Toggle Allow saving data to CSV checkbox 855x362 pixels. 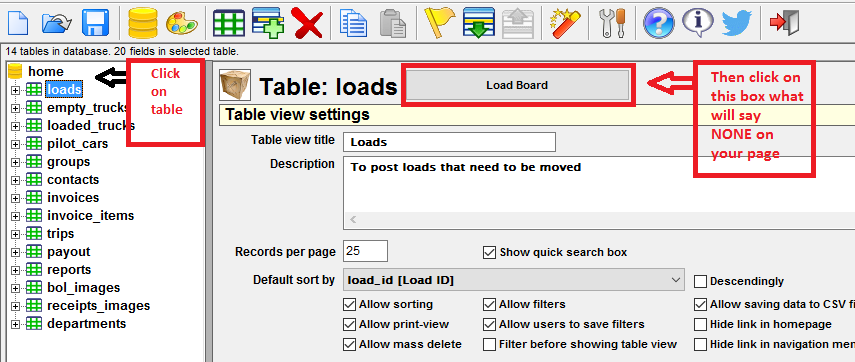click(x=700, y=304)
